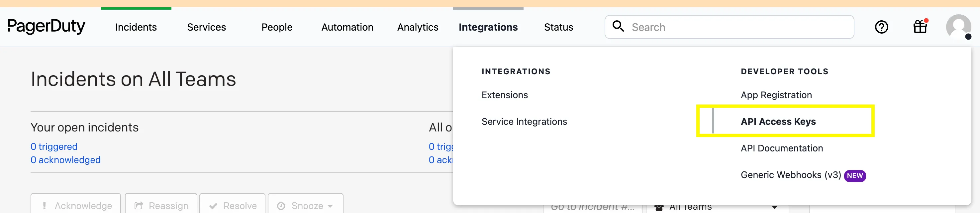Open the Services menu
The image size is (980, 213).
tap(206, 27)
